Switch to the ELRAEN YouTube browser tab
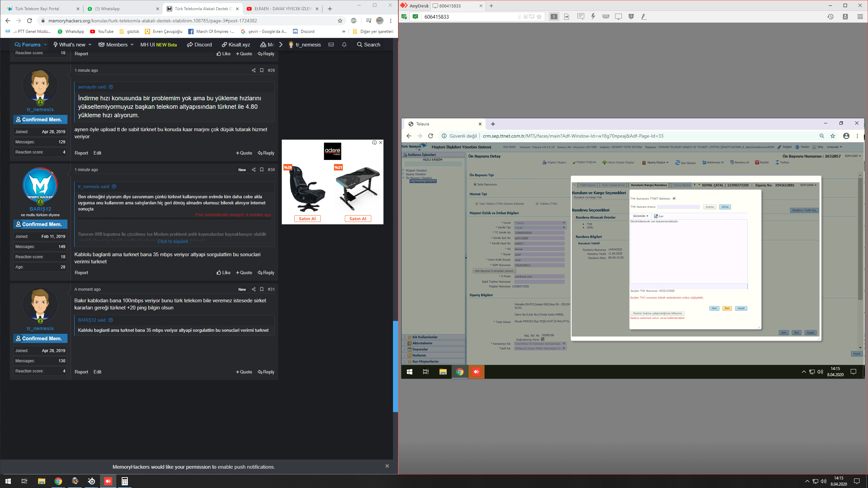Viewport: 868px width, 488px height. 282,9
